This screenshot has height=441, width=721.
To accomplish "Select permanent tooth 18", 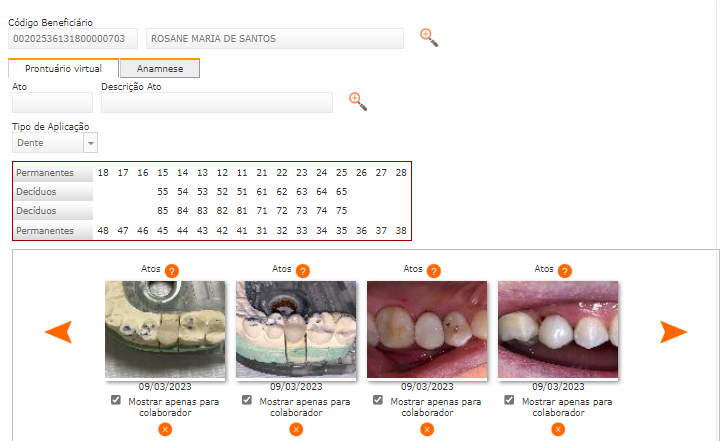I will coord(103,172).
